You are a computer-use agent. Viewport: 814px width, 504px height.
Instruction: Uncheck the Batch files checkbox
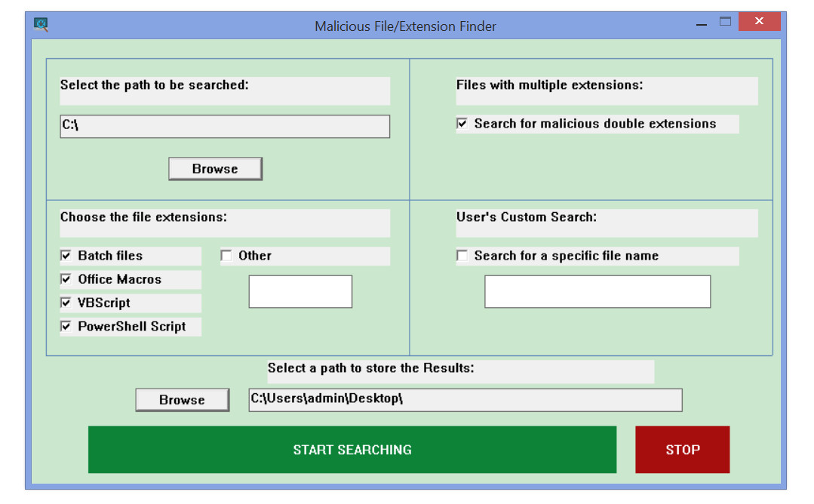[x=66, y=255]
